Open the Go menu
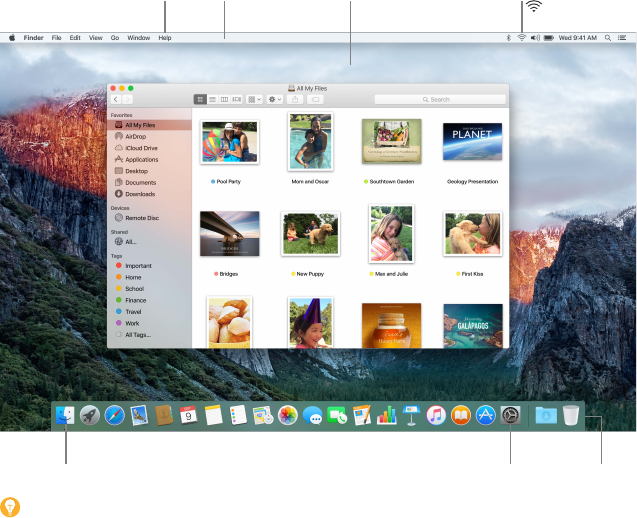The height and width of the screenshot is (518, 637). pyautogui.click(x=115, y=37)
